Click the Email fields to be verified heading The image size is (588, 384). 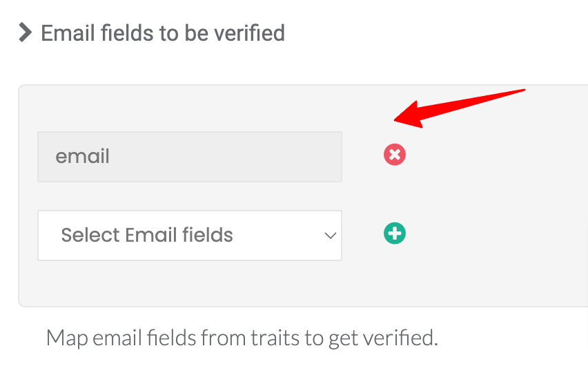tap(163, 33)
